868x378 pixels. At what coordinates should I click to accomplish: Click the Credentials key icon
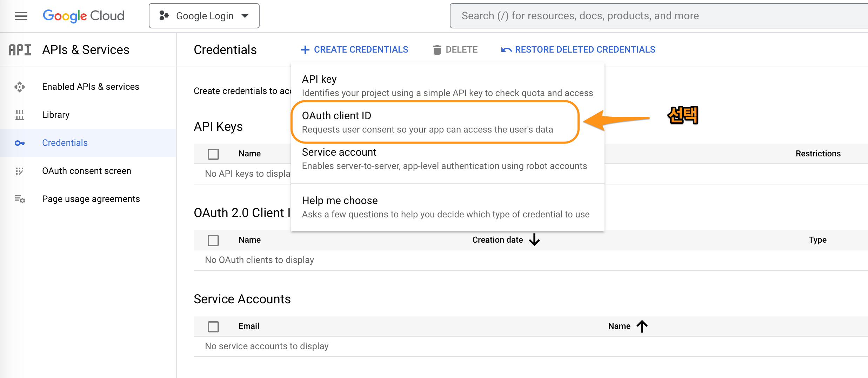click(20, 143)
